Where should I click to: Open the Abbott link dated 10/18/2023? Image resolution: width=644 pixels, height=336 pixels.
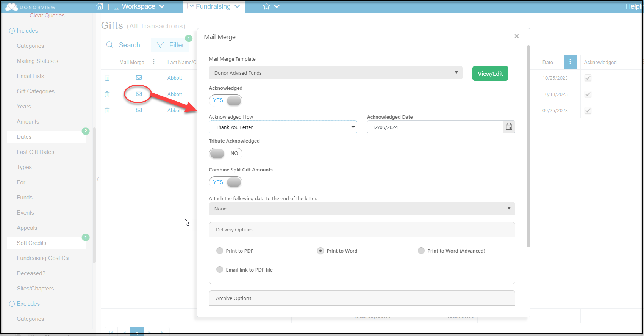(x=175, y=94)
